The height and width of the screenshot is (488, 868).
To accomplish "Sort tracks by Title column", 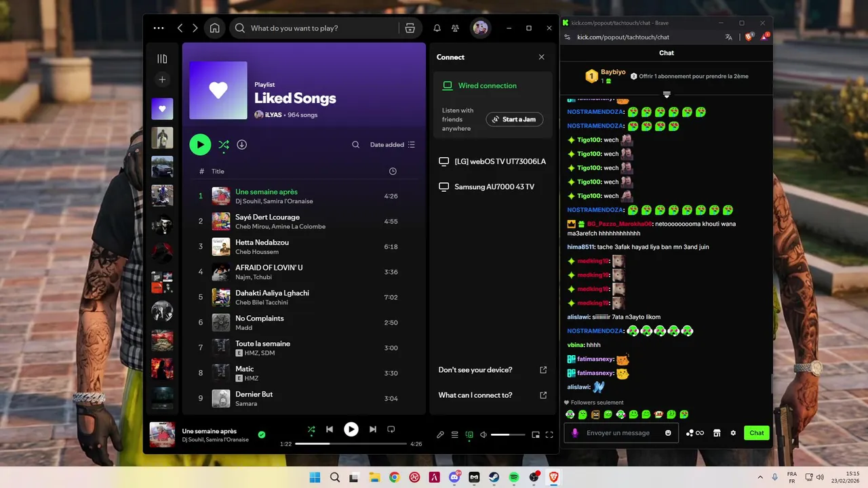I will click(x=218, y=171).
